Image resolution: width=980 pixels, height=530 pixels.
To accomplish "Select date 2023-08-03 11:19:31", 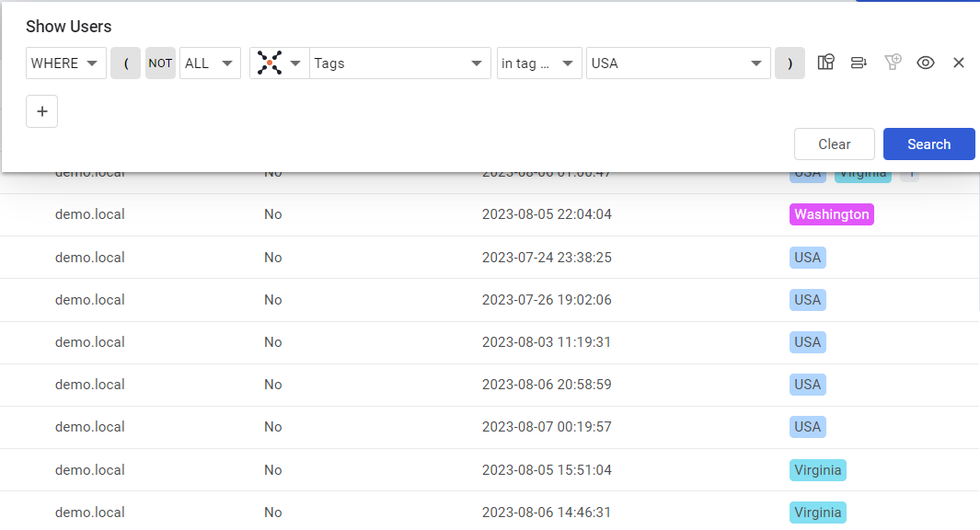I will click(x=547, y=342).
